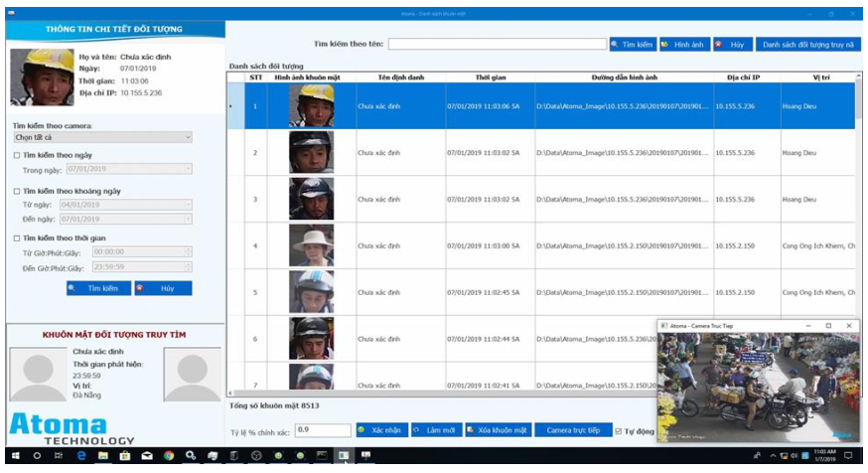Open the notification center icon

coord(848,456)
